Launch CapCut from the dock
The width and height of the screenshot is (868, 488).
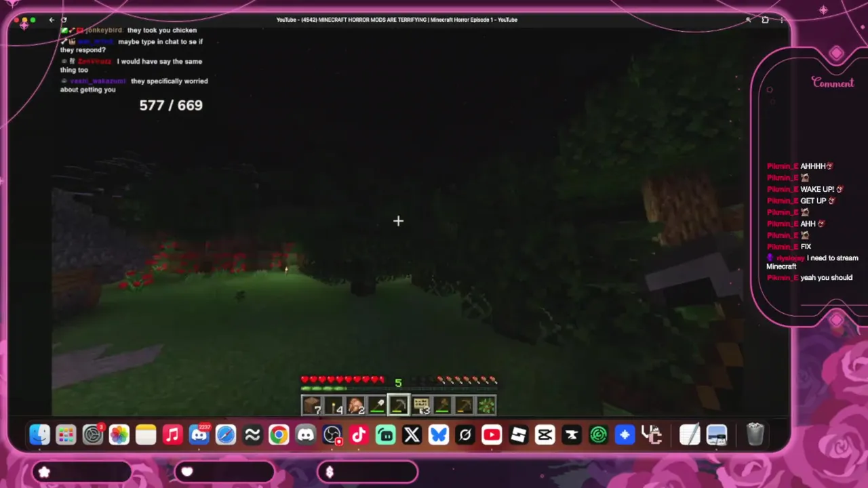point(545,434)
